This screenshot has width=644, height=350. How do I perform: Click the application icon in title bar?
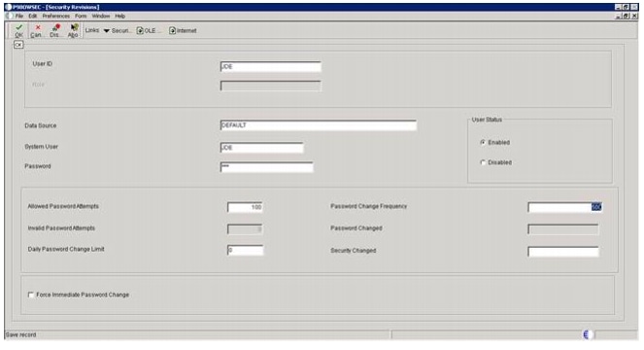pos(8,7)
